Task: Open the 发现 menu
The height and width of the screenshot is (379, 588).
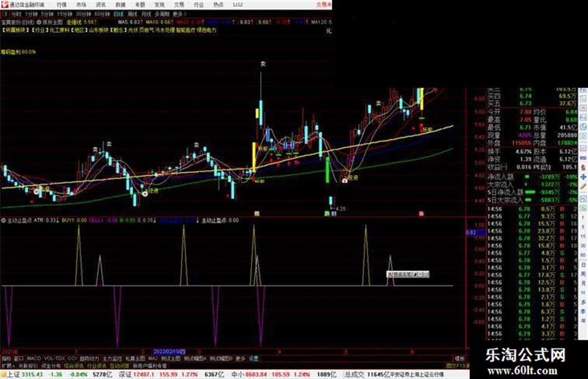Action: [159, 5]
